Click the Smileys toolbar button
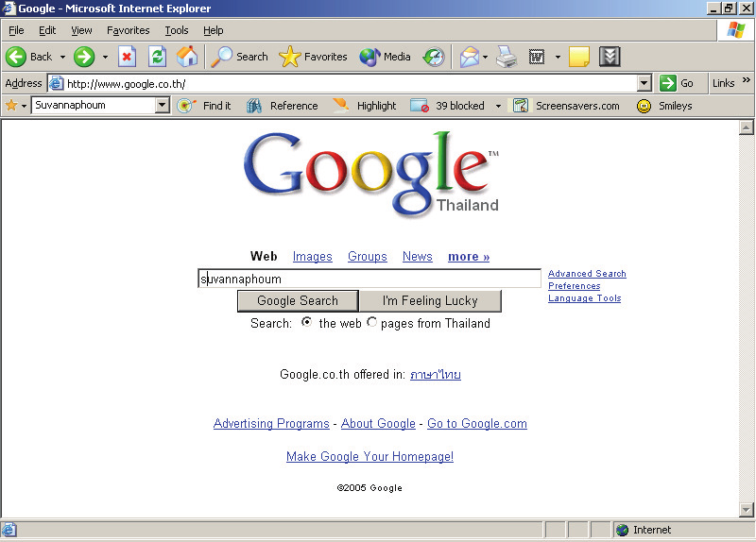The image size is (756, 542). (664, 106)
